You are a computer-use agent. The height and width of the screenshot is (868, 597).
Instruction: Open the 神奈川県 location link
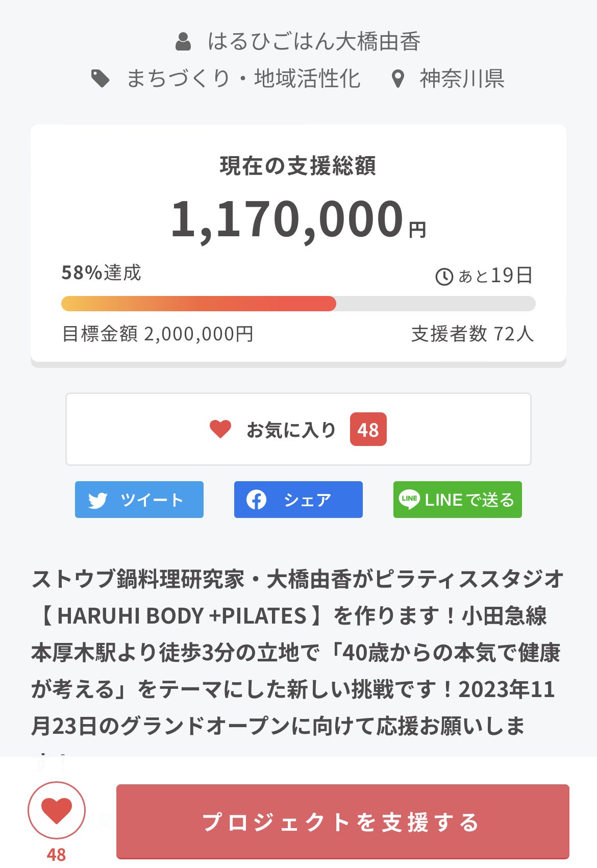pyautogui.click(x=462, y=79)
